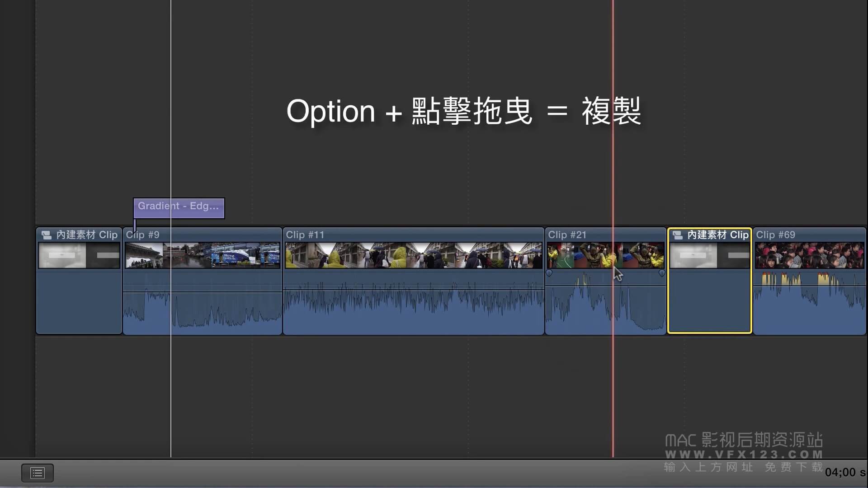This screenshot has width=868, height=488.
Task: Select the first 內建素材 Clip at timeline start
Action: [x=79, y=281]
